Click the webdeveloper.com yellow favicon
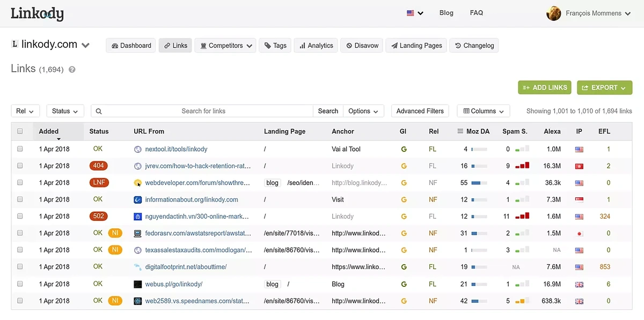The height and width of the screenshot is (320, 644). pos(138,183)
